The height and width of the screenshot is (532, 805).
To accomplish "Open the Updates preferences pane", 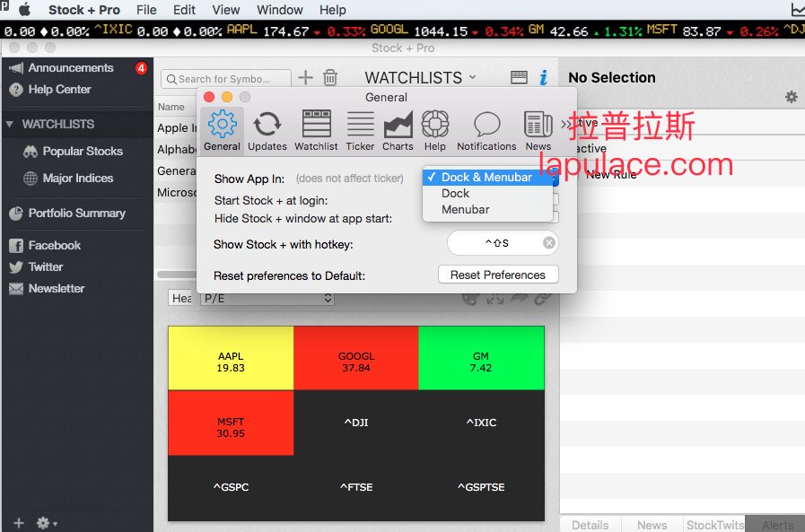I will coord(267,130).
